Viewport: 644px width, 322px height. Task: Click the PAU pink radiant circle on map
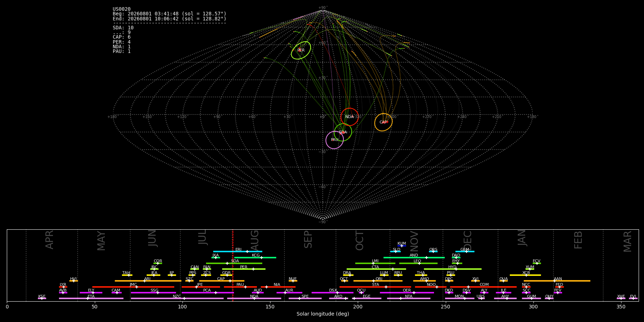pyautogui.click(x=335, y=140)
